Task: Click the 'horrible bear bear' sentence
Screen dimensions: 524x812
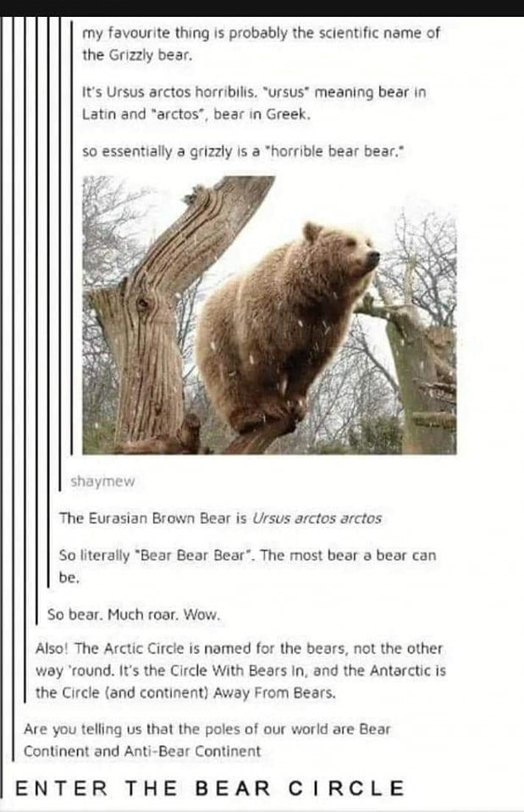Action: point(243,151)
